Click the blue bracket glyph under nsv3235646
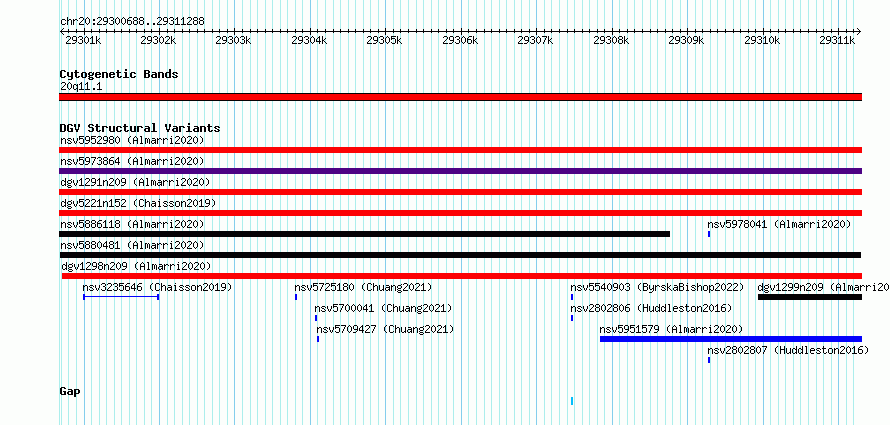 coord(121,297)
